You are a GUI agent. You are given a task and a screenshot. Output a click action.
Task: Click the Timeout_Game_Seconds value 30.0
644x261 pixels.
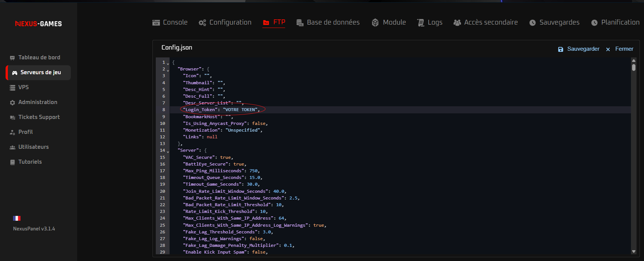pos(252,184)
